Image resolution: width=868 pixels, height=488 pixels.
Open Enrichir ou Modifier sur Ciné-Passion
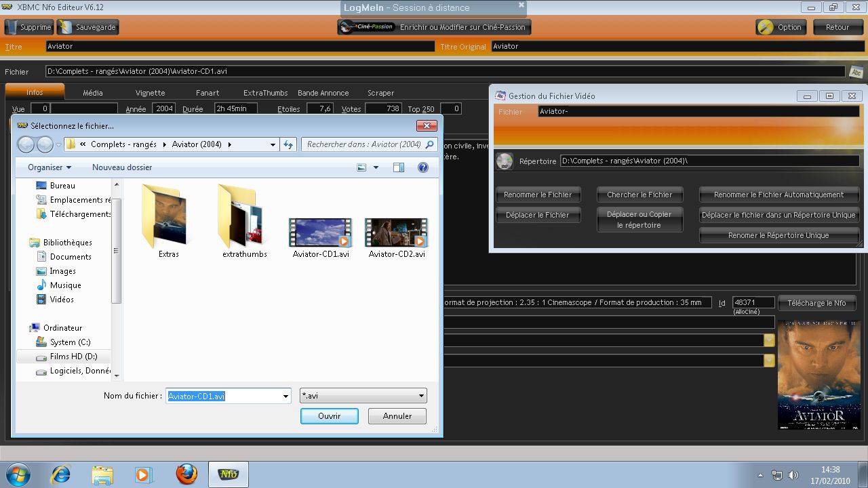[434, 27]
